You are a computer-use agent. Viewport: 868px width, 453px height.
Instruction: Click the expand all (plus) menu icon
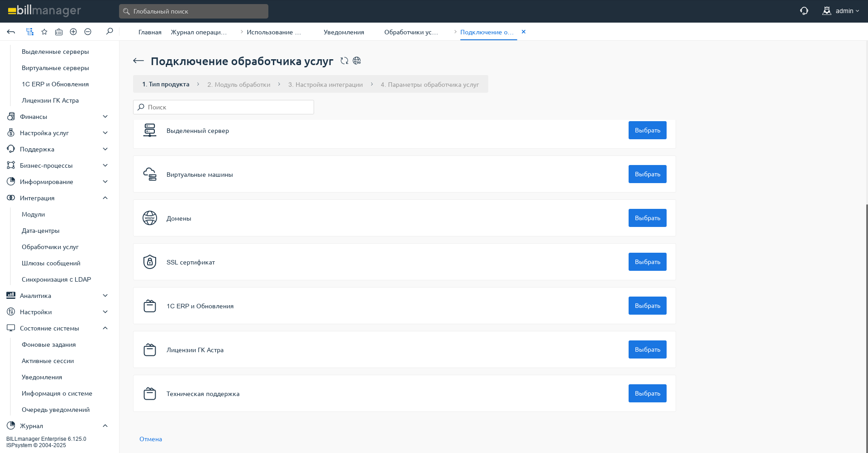73,32
